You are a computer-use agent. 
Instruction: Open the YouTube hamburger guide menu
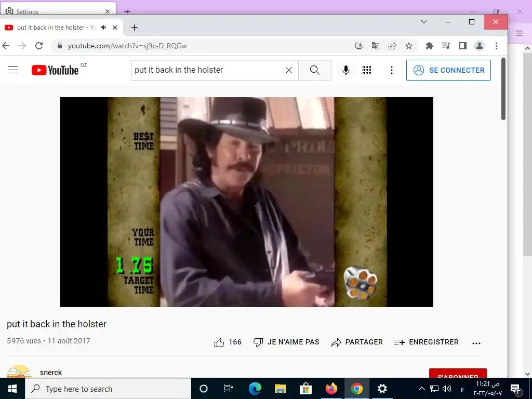[x=13, y=70]
